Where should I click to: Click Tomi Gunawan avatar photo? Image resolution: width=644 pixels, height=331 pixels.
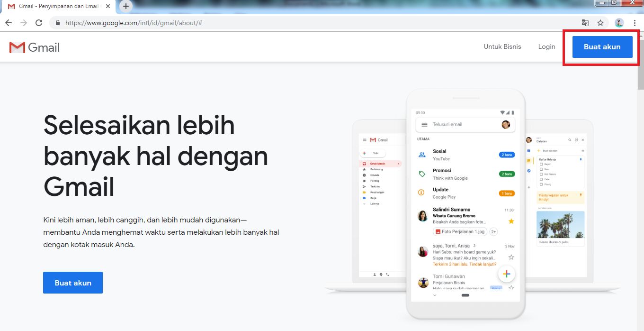pos(423,283)
